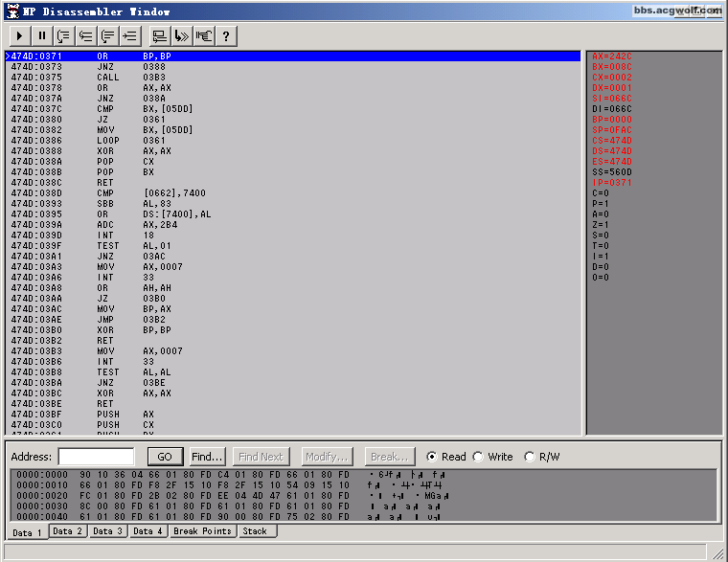This screenshot has width=728, height=562.
Task: Click the Address input field
Action: click(96, 457)
